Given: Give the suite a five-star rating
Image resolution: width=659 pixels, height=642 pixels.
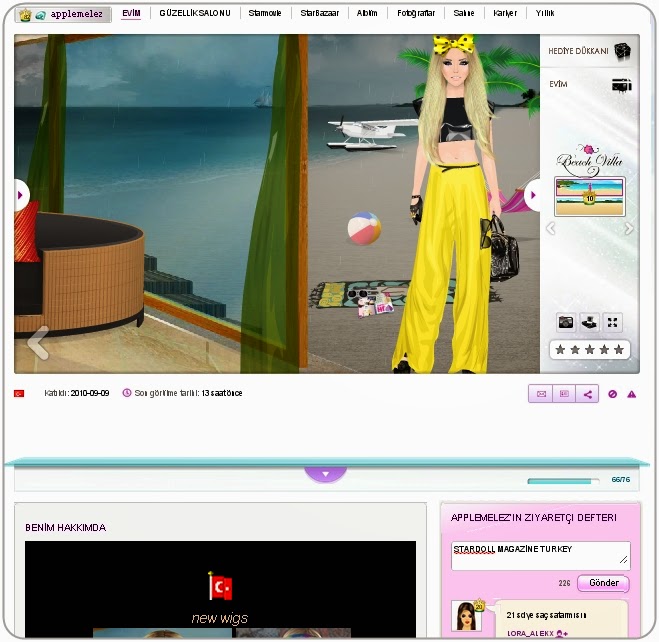Looking at the screenshot, I should [619, 350].
